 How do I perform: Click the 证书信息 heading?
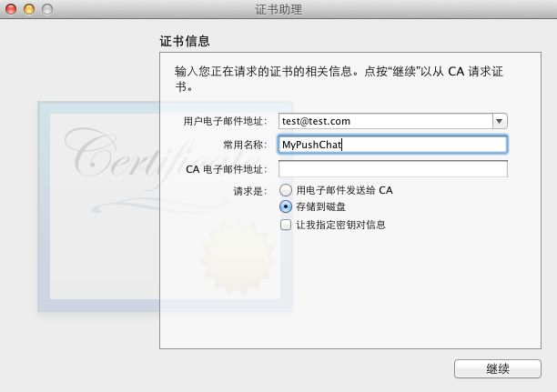tap(185, 41)
